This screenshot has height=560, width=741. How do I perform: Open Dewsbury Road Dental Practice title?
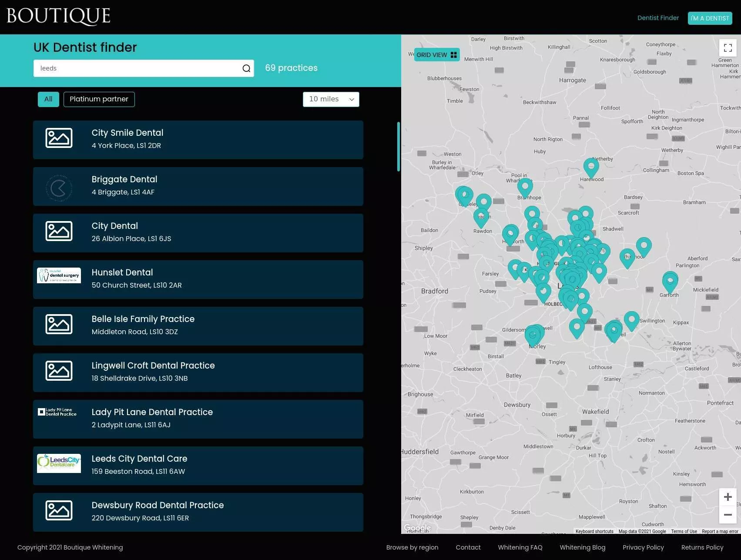pyautogui.click(x=158, y=505)
